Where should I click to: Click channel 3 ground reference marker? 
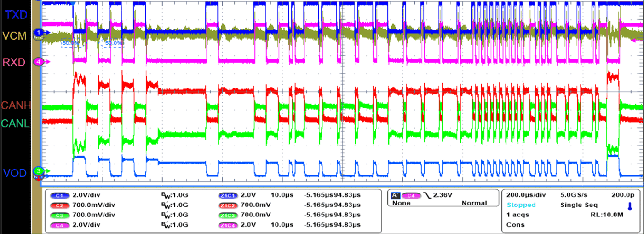[39, 171]
